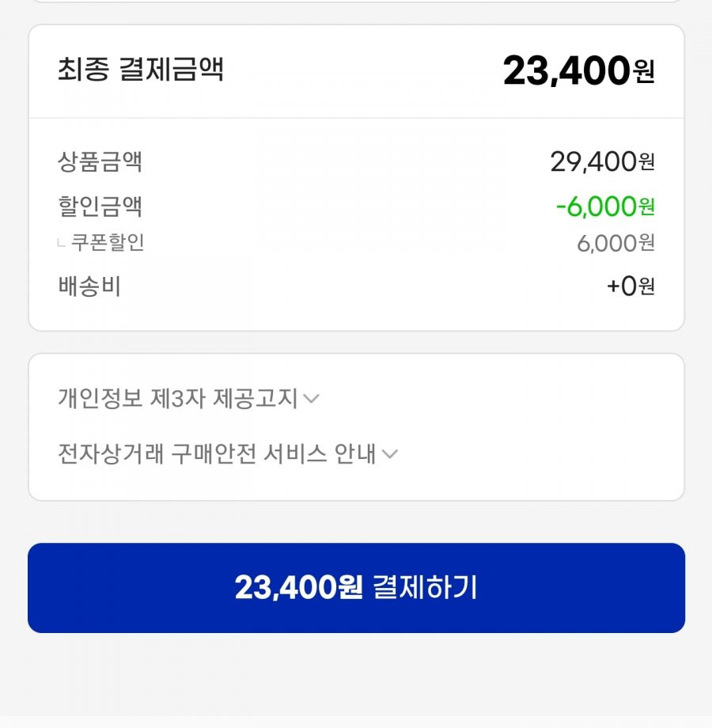This screenshot has height=728, width=712.
Task: Click the bold 23,400원 total amount
Action: (579, 70)
